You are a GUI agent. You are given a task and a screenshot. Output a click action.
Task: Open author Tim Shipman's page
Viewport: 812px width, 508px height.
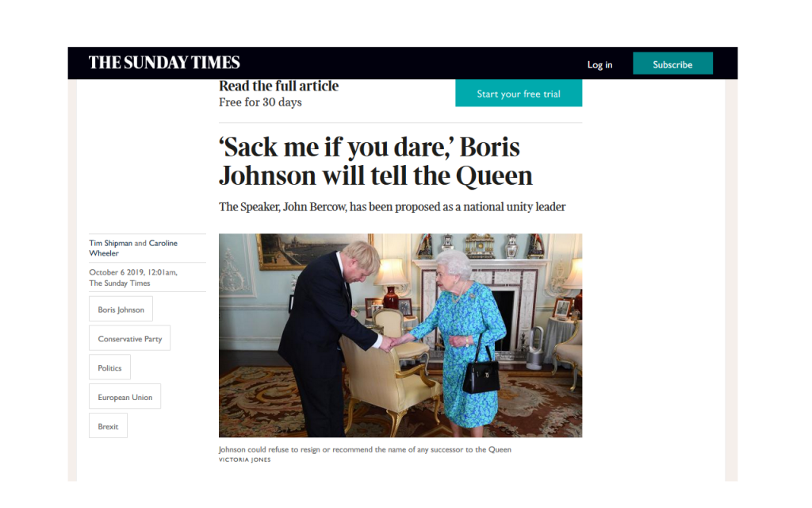pos(111,243)
